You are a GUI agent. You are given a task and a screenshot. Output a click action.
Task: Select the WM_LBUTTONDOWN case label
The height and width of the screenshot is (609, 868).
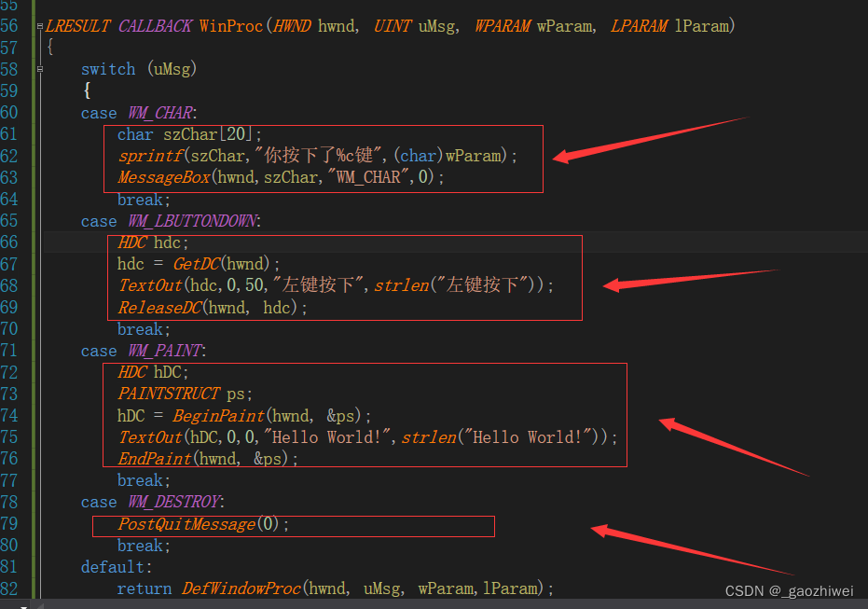[191, 220]
